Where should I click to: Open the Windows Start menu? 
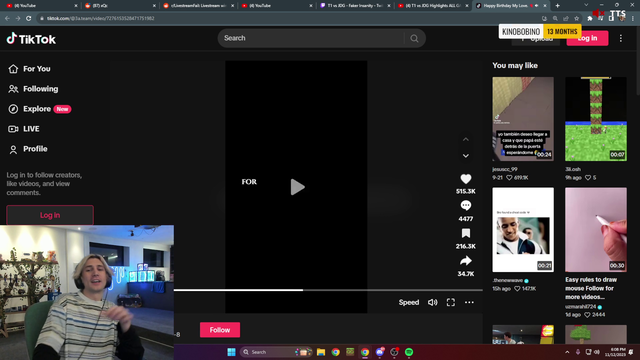pos(231,352)
